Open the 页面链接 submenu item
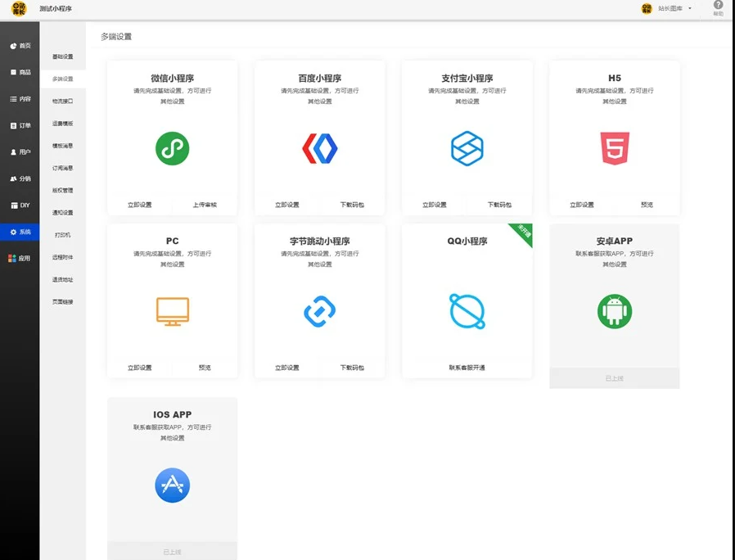The height and width of the screenshot is (560, 735). point(63,301)
